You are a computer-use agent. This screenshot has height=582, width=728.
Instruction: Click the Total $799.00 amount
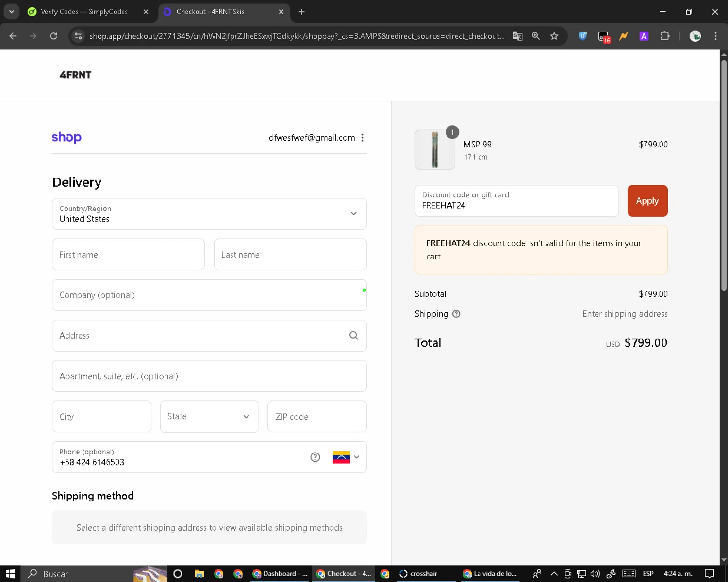coord(645,343)
